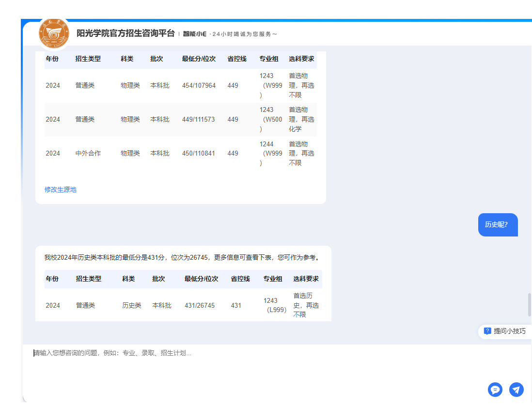Click the 智能小E tagline in header

(x=230, y=34)
